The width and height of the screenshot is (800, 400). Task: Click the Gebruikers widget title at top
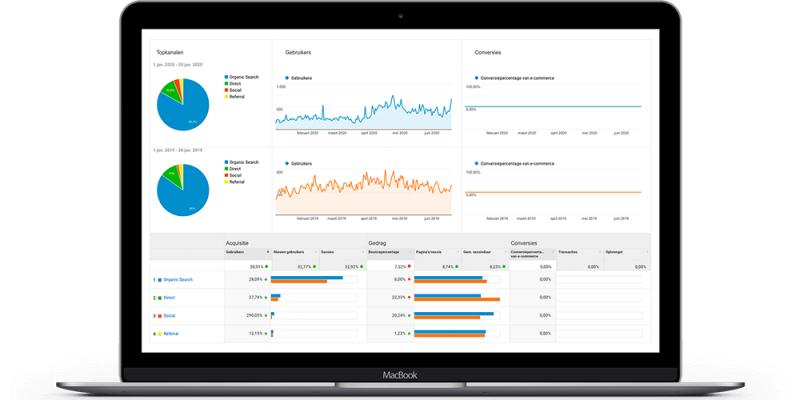coord(298,52)
